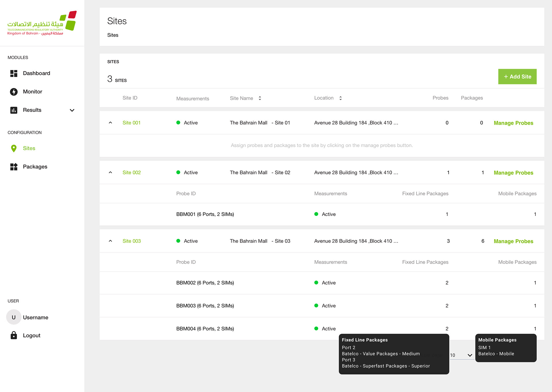Click the Username avatar circle
The height and width of the screenshot is (392, 552).
click(x=14, y=317)
